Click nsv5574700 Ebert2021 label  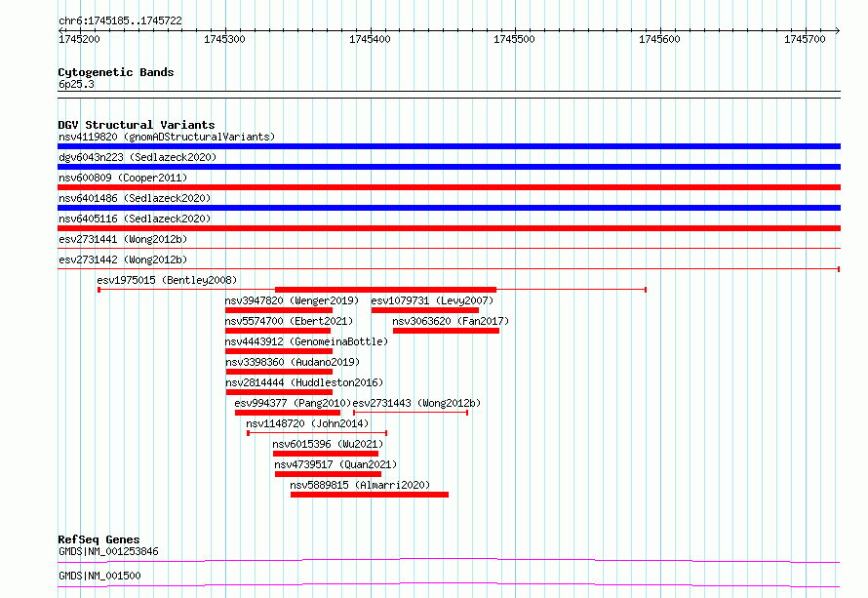(289, 321)
